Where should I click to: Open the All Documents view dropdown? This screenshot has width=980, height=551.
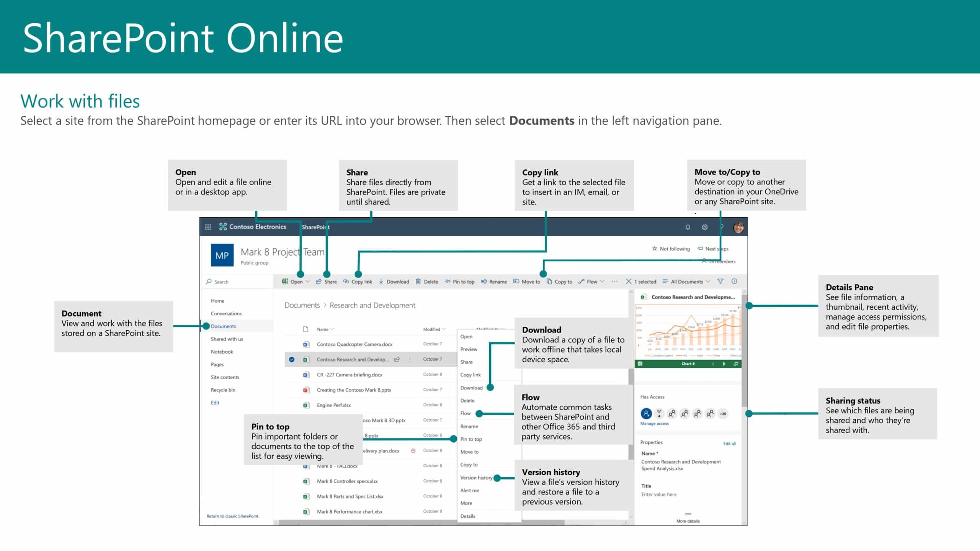tap(686, 282)
